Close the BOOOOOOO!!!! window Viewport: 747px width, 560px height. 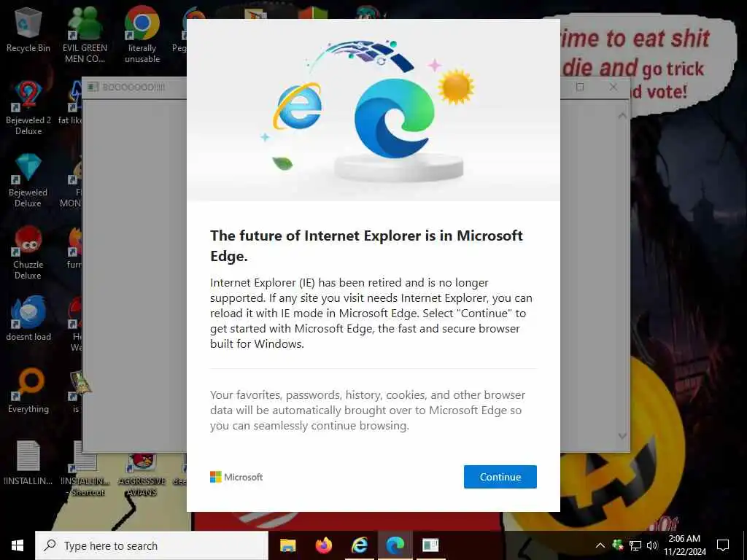[613, 87]
